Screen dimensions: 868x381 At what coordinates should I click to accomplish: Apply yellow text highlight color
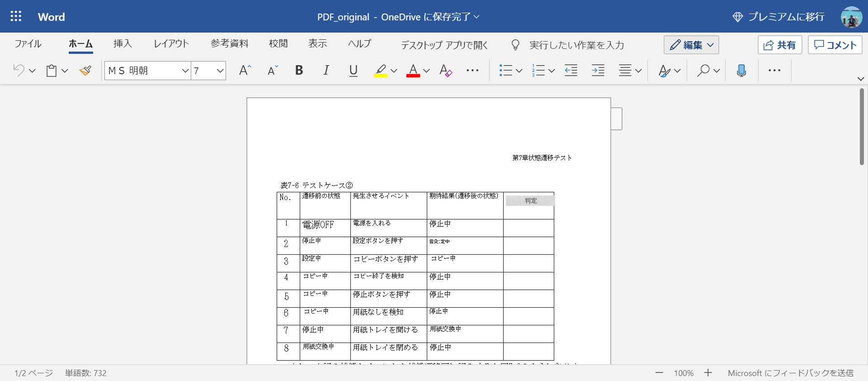[381, 71]
